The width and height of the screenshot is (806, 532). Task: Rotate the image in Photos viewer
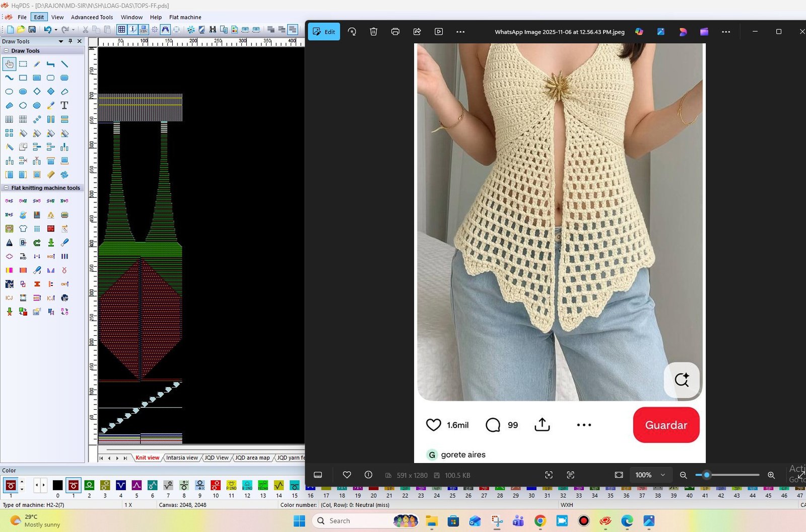click(352, 32)
